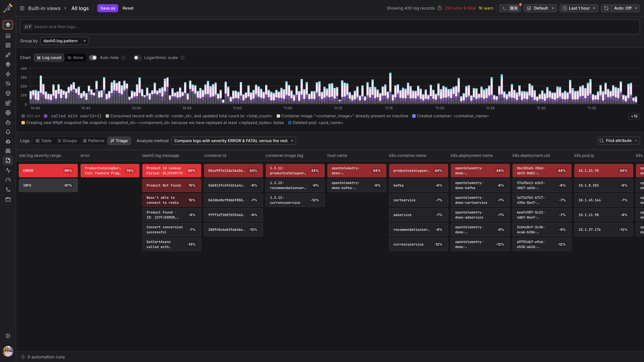Select the Log count chart option
Image resolution: width=644 pixels, height=362 pixels.
point(49,58)
